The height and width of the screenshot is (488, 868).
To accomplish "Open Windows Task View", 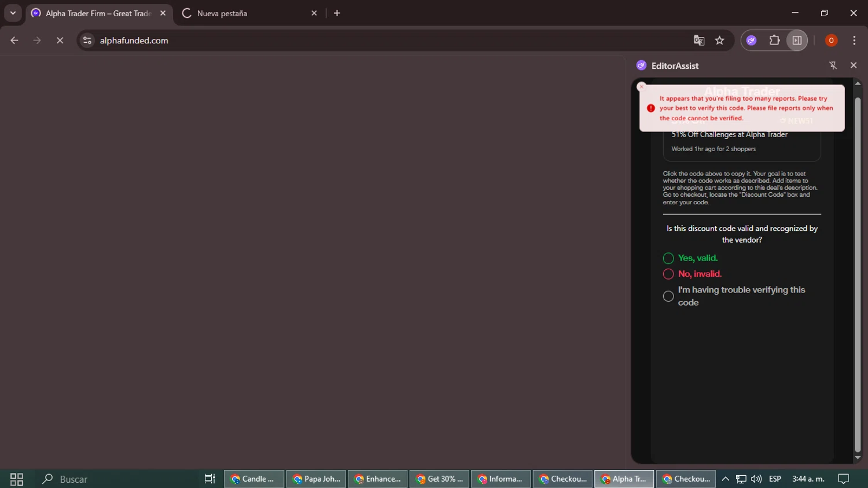I will pyautogui.click(x=209, y=479).
